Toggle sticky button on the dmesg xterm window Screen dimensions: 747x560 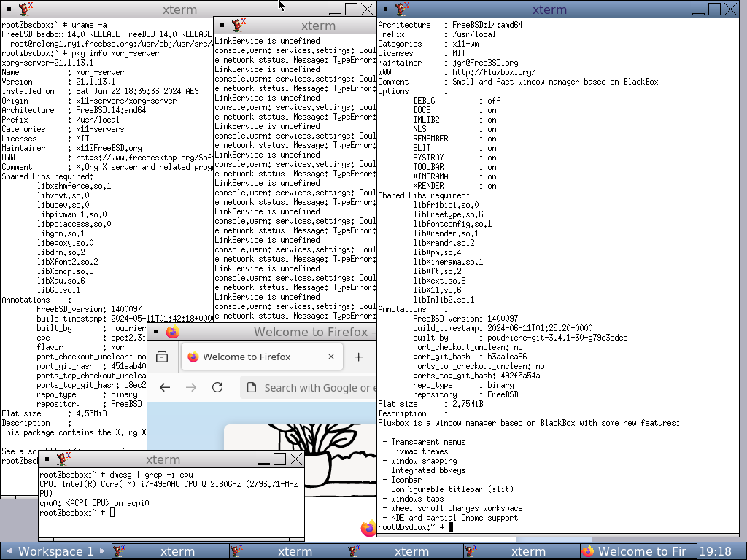(47, 459)
